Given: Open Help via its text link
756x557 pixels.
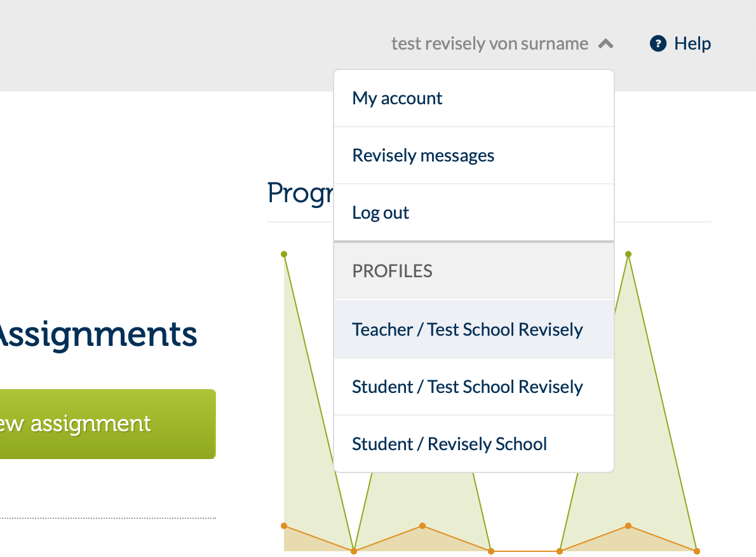Looking at the screenshot, I should click(x=692, y=43).
